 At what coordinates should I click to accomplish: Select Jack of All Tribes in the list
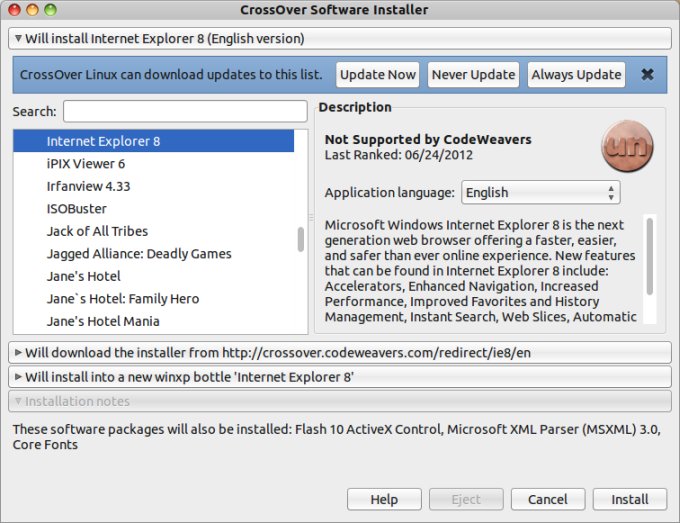click(x=154, y=231)
